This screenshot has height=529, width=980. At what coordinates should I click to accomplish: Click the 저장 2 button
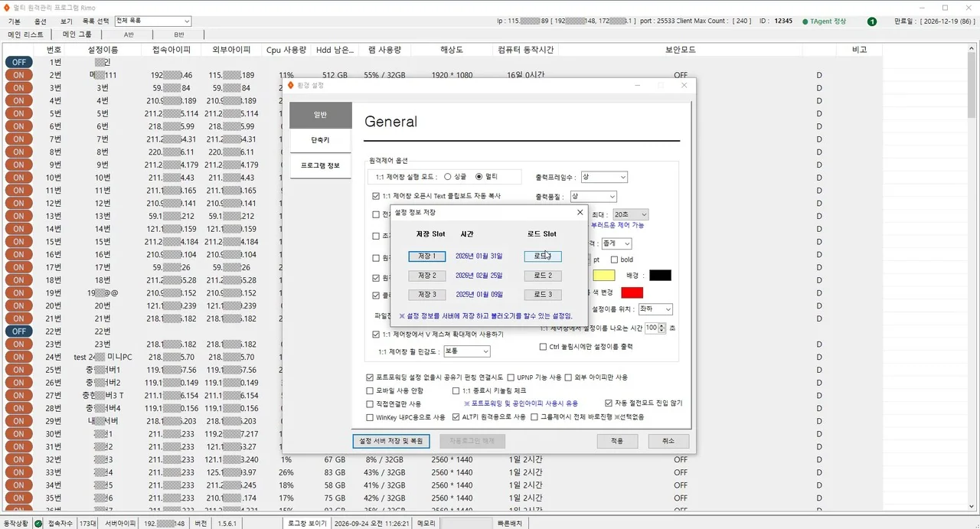point(426,276)
